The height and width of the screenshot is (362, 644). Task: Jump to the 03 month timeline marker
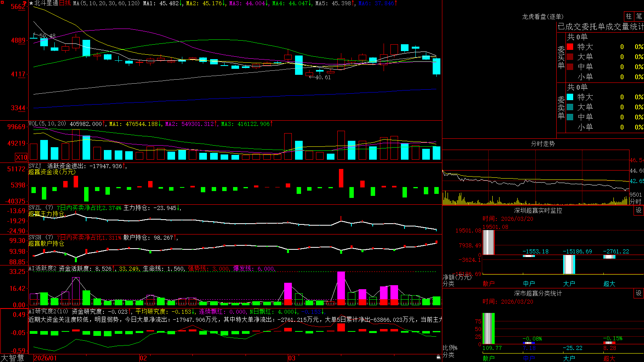292,358
